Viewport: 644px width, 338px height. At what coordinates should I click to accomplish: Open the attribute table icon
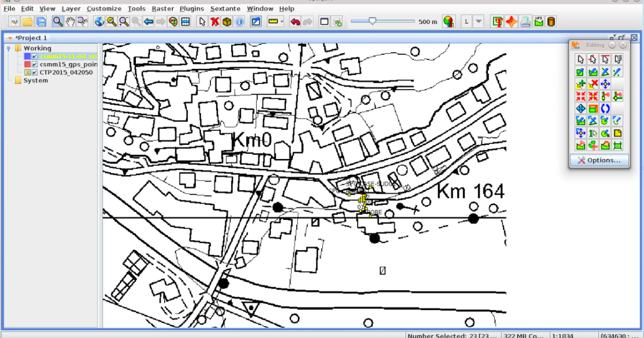pyautogui.click(x=186, y=21)
